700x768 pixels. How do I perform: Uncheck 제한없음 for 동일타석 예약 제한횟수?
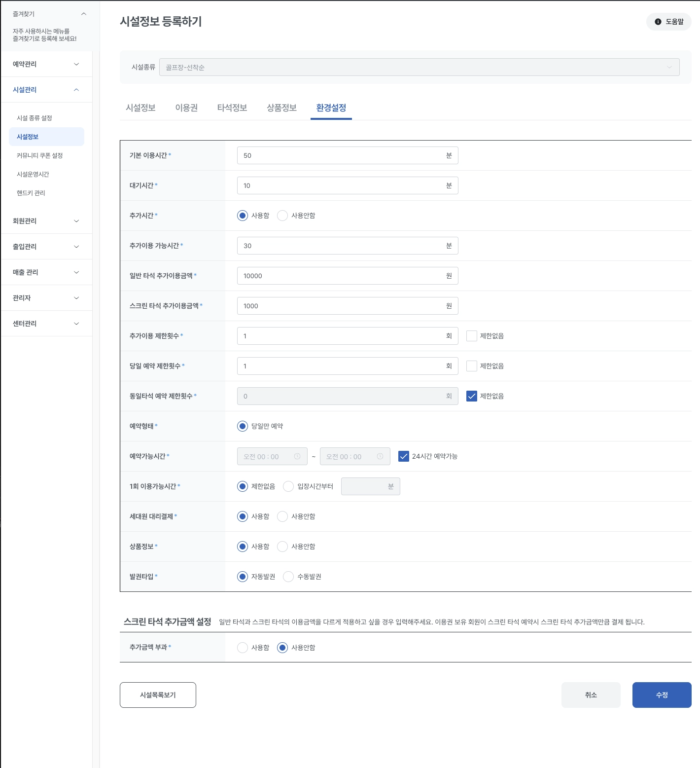(472, 396)
